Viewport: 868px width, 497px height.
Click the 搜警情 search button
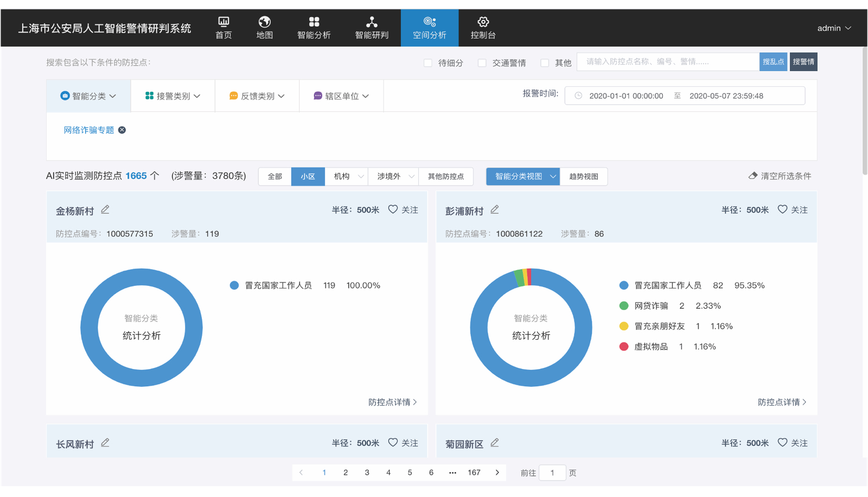coord(803,61)
